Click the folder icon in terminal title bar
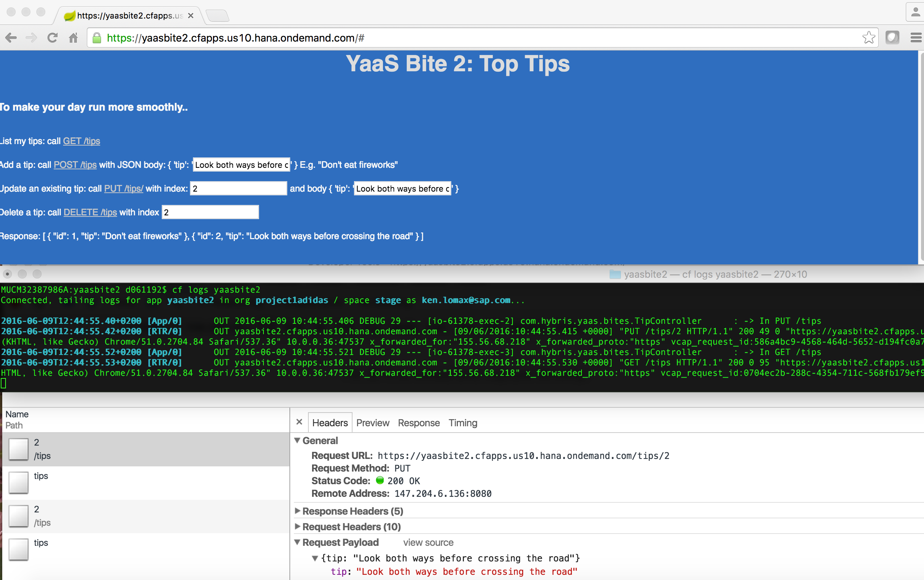 pos(615,274)
